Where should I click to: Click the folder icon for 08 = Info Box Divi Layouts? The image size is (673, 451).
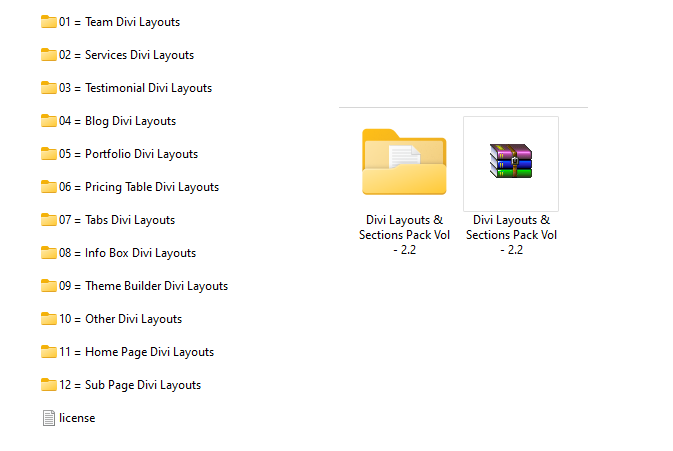49,252
